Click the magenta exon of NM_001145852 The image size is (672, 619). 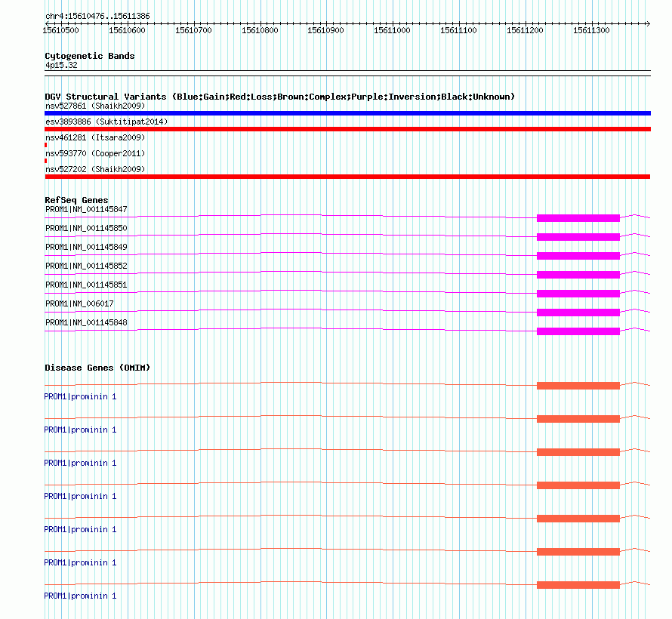coord(578,275)
